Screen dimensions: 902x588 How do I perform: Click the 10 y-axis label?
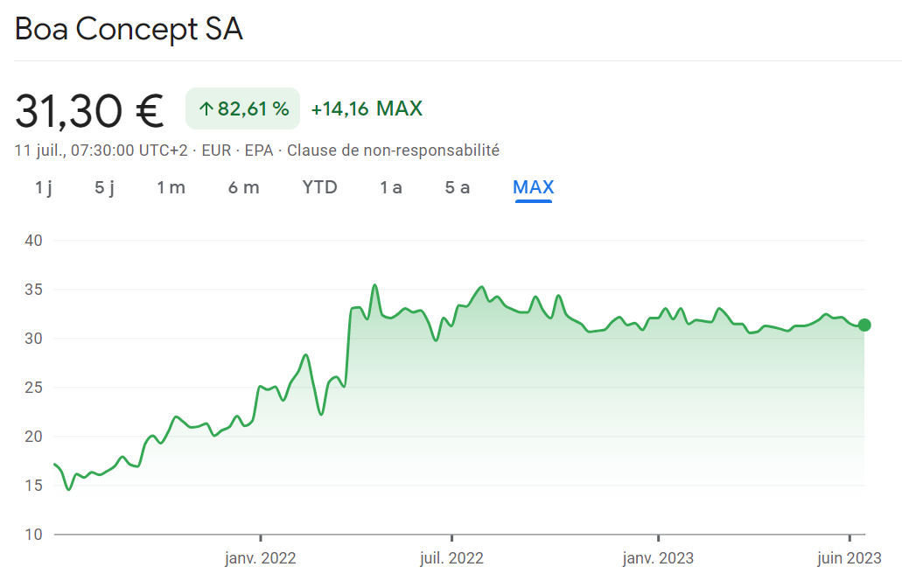(33, 535)
